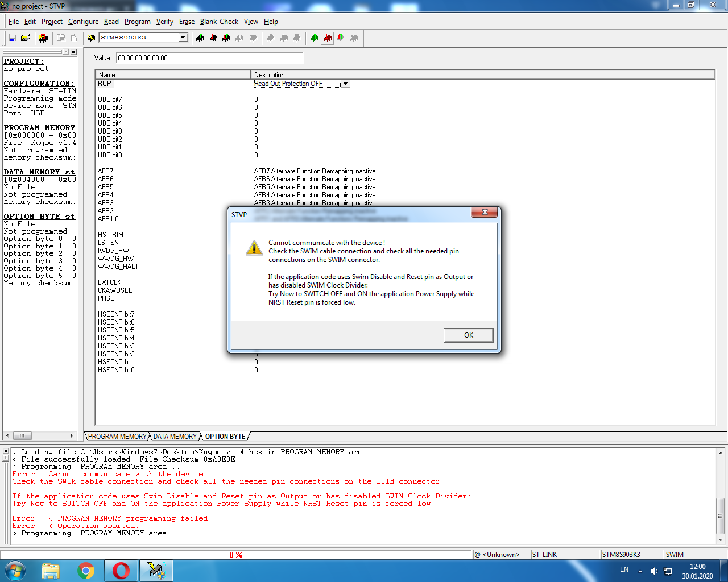This screenshot has height=582, width=728.
Task: Click Verify all tabs icon
Action: click(x=341, y=38)
